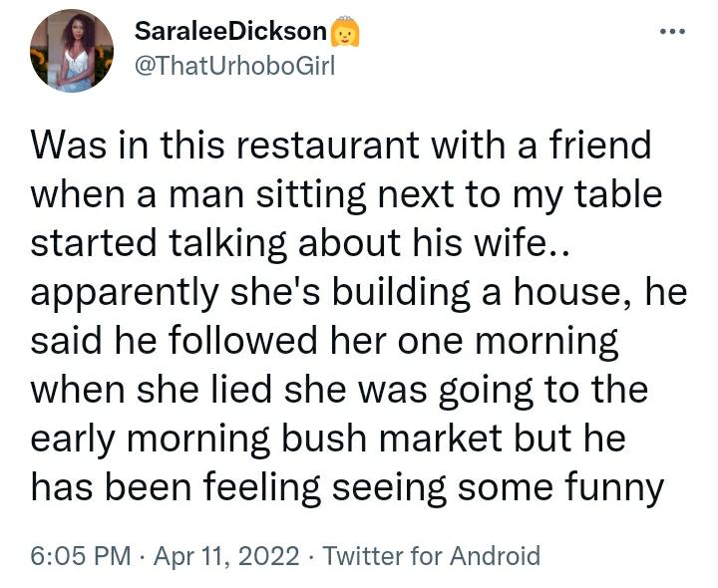The width and height of the screenshot is (718, 588).
Task: Open the three-dot more options menu
Action: point(673,31)
